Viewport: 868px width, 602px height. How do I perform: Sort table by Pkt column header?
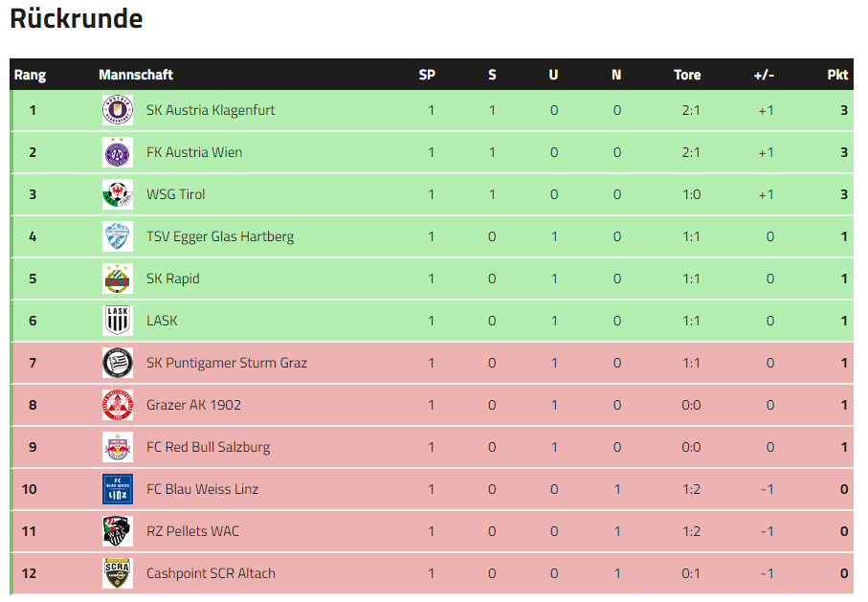tap(837, 75)
